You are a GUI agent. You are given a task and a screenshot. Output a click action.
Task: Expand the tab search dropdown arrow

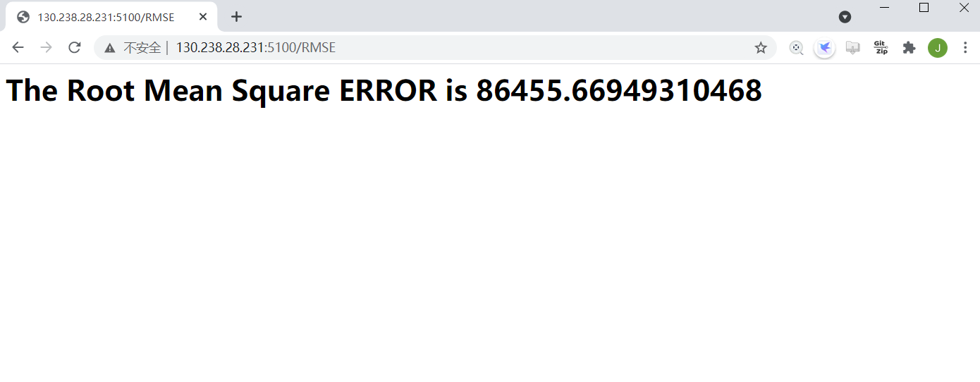845,17
